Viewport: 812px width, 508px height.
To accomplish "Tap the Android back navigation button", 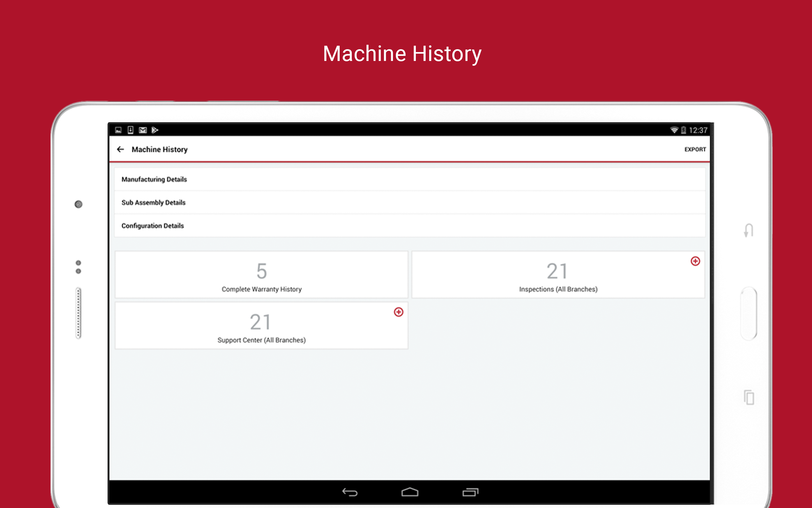I will point(350,492).
